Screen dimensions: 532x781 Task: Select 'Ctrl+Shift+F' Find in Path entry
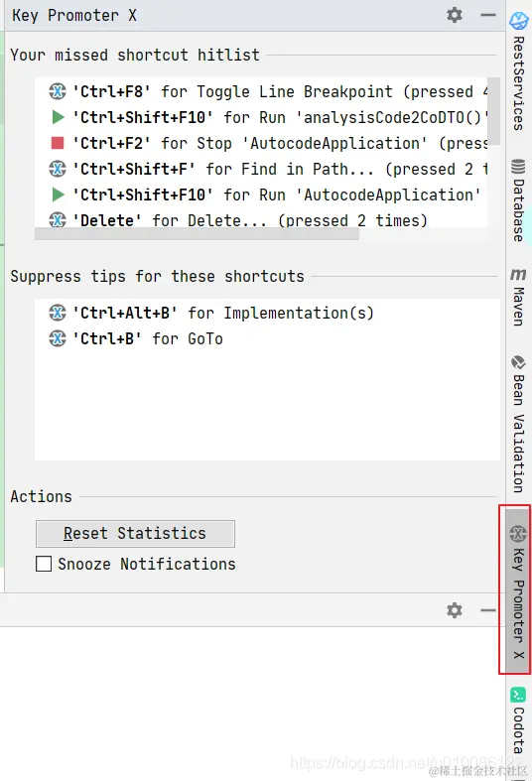point(261,170)
